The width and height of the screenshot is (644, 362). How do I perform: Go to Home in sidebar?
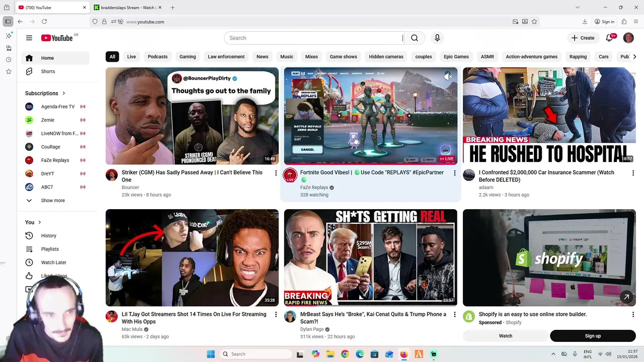coord(55,58)
